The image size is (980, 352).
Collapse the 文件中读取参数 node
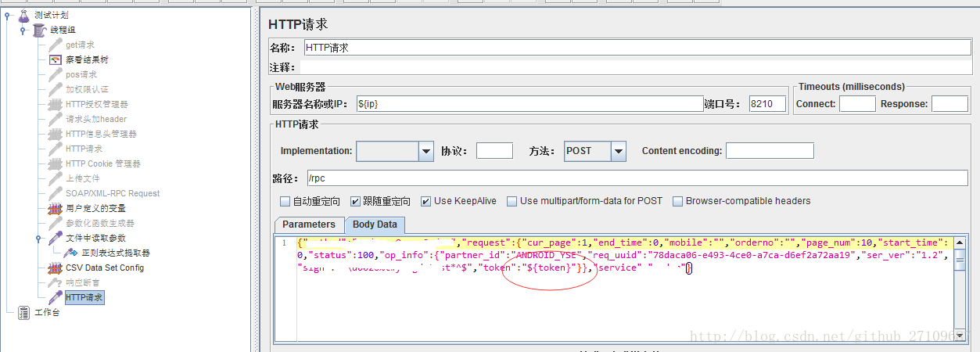click(39, 238)
